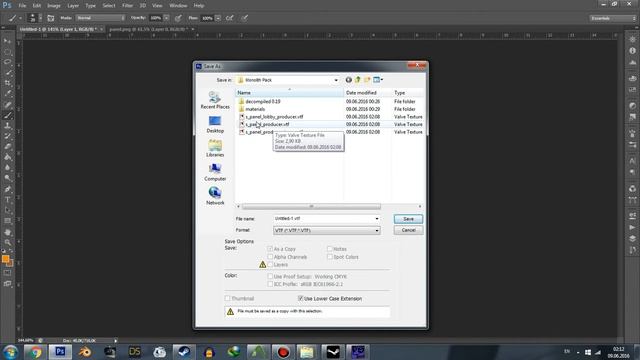Open the Essentials workspace dropdown

coord(613,18)
